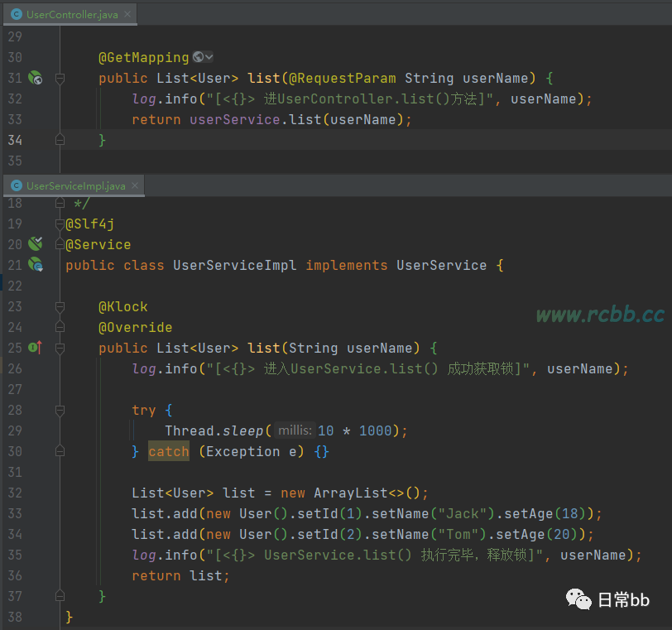Click setAge(18) on line 33

click(x=545, y=513)
